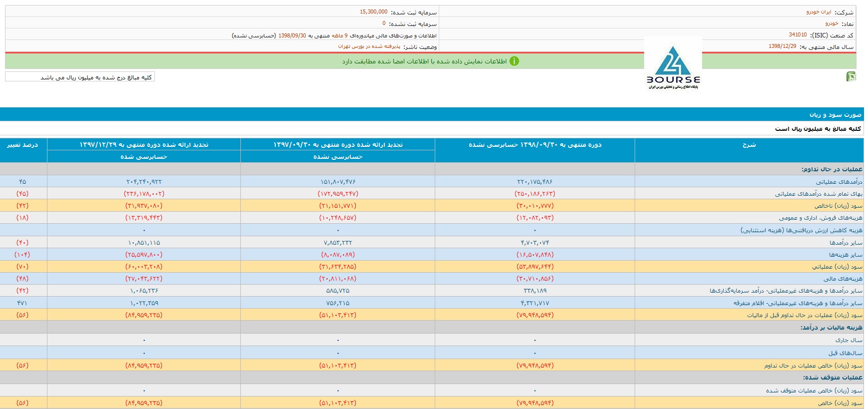Click the operating loss value (۵۳,۸۹۷,۶۴۴)
Image resolution: width=868 pixels, height=409 pixels.
coord(535,267)
